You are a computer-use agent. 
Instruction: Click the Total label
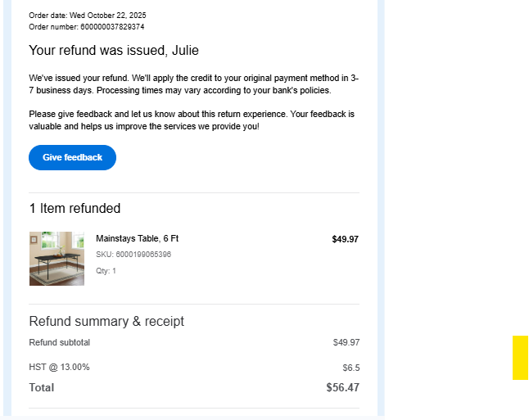point(41,387)
